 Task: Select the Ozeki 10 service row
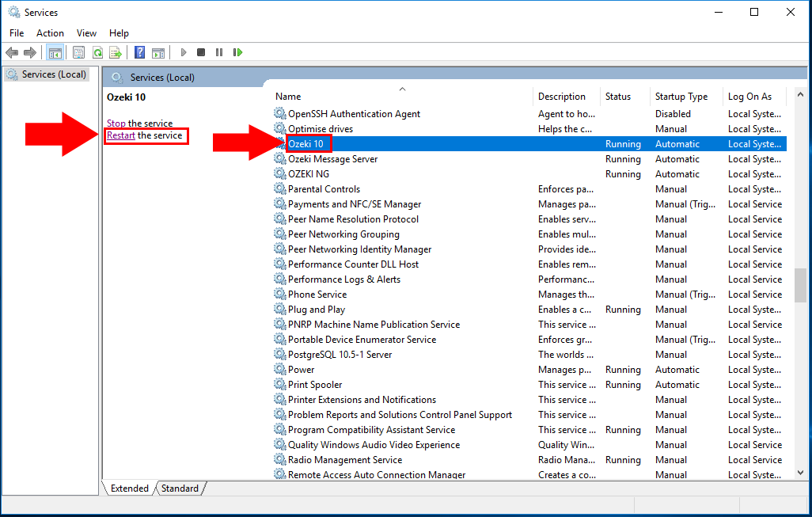pos(529,143)
